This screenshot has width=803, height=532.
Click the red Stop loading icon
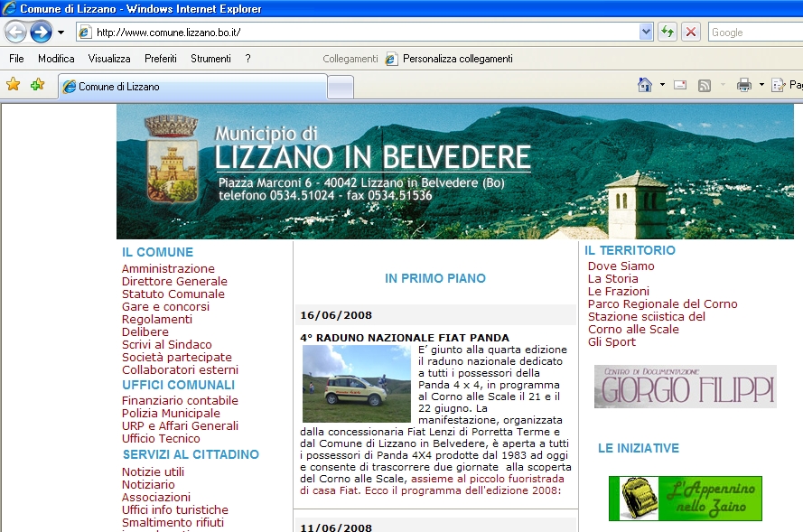(x=691, y=32)
